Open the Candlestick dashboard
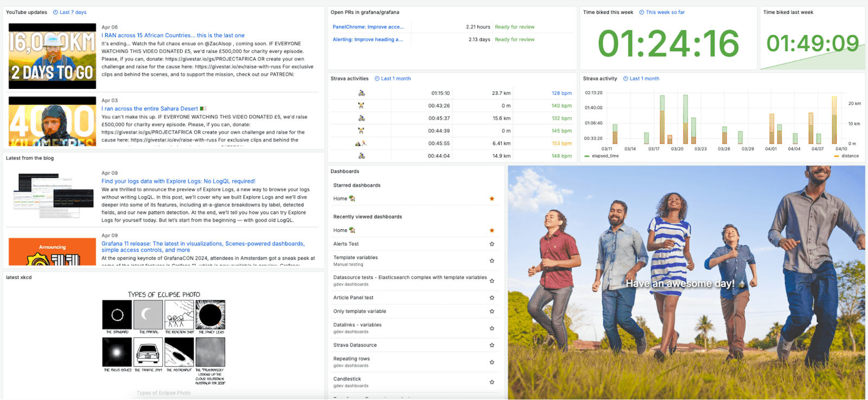Screen dimensions: 868x400 click(x=347, y=379)
